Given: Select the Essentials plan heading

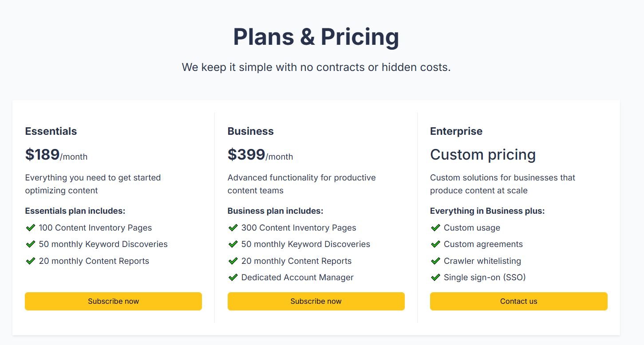Looking at the screenshot, I should 51,131.
